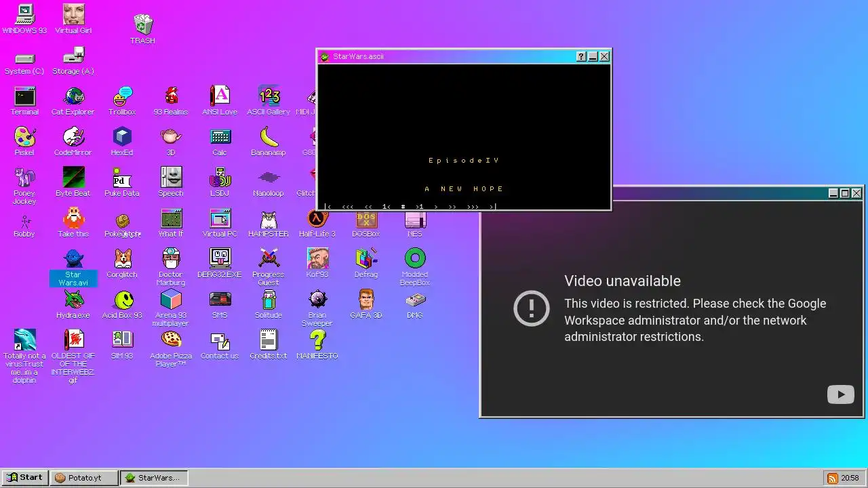Open the DMG Game Boy icon
868x488 pixels.
(415, 304)
